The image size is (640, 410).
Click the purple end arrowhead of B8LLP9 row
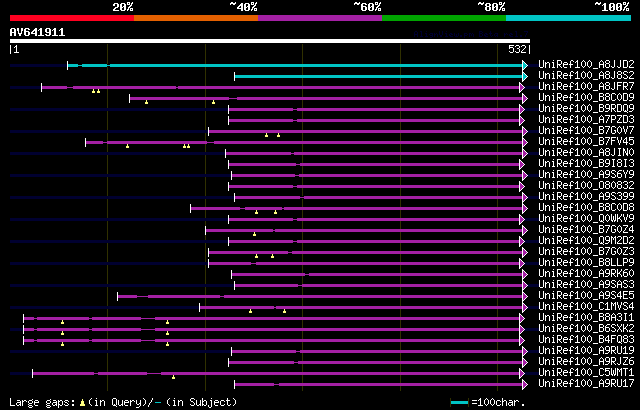[522, 264]
